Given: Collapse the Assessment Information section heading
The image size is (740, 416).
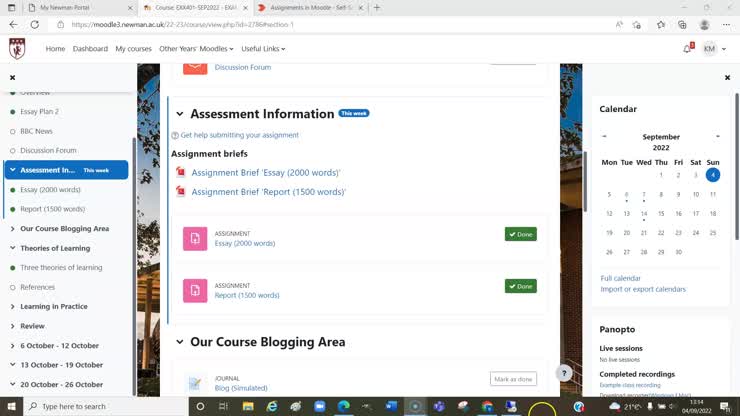Looking at the screenshot, I should tap(180, 114).
